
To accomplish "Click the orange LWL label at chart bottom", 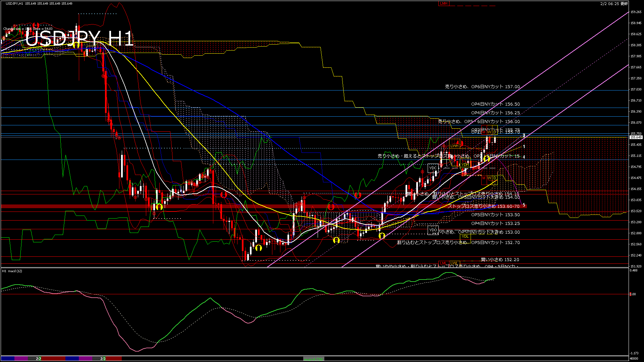I will point(454,263).
